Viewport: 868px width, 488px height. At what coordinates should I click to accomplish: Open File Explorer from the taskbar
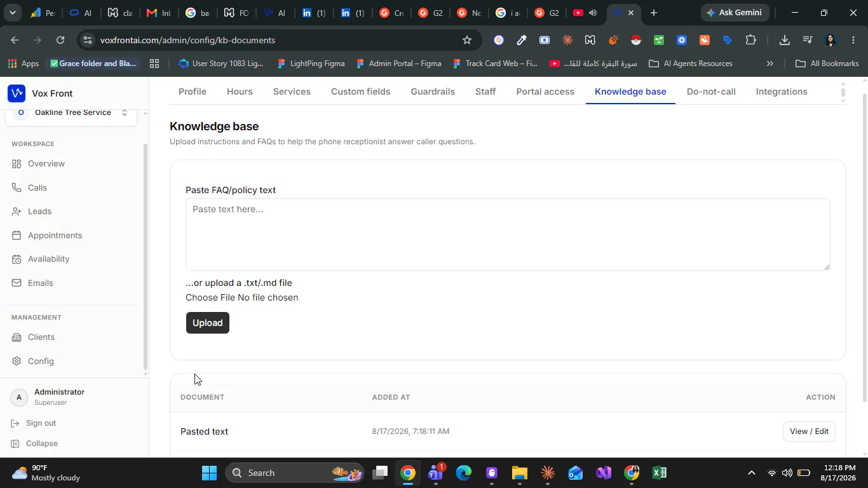520,473
